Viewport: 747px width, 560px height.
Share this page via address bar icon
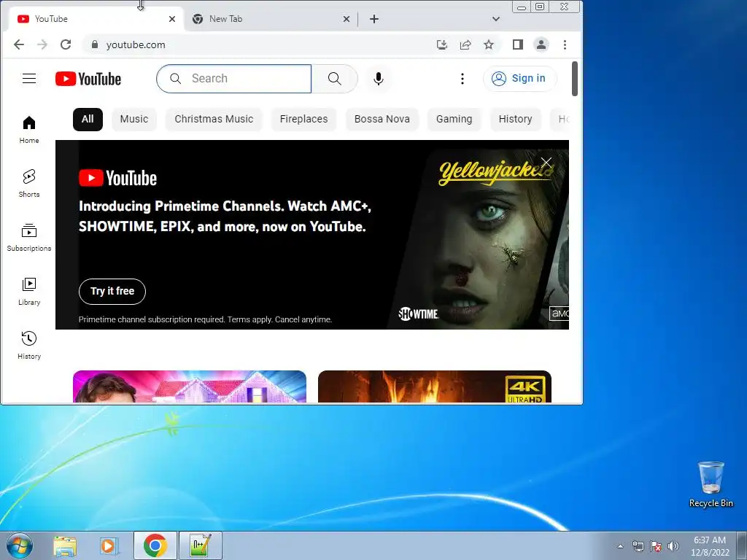(465, 44)
